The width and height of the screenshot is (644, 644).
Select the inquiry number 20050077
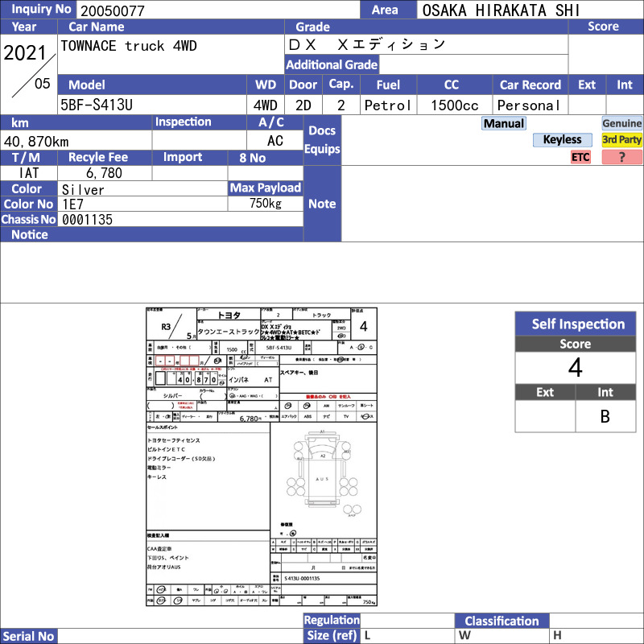[x=113, y=10]
